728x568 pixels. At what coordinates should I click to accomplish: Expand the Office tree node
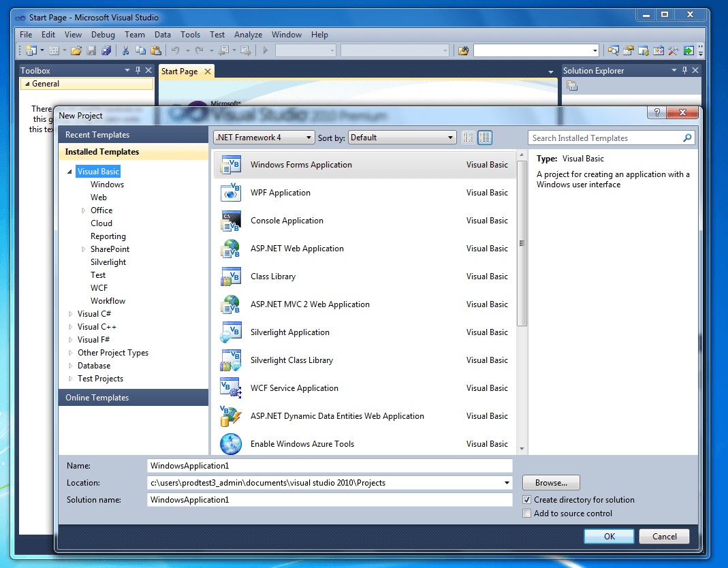pos(83,210)
